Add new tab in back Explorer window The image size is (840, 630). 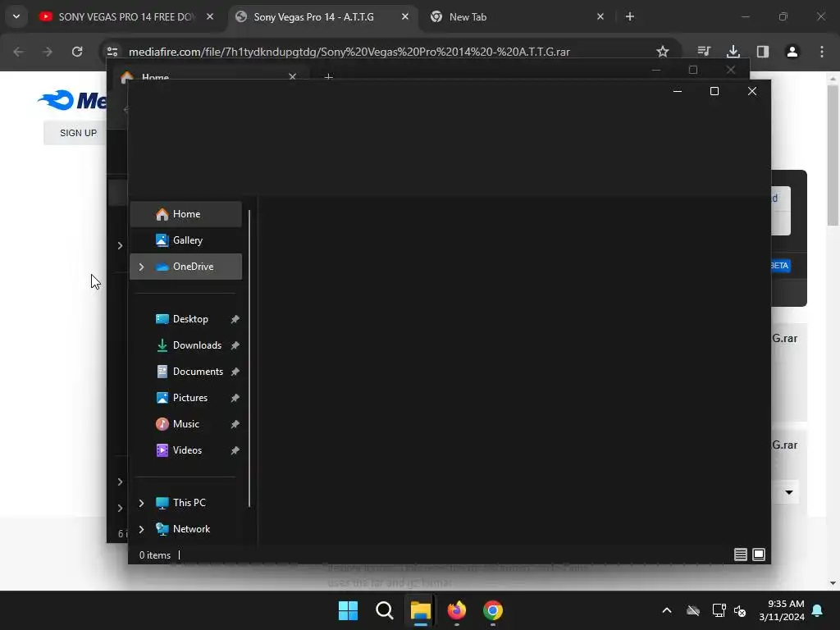(x=328, y=77)
